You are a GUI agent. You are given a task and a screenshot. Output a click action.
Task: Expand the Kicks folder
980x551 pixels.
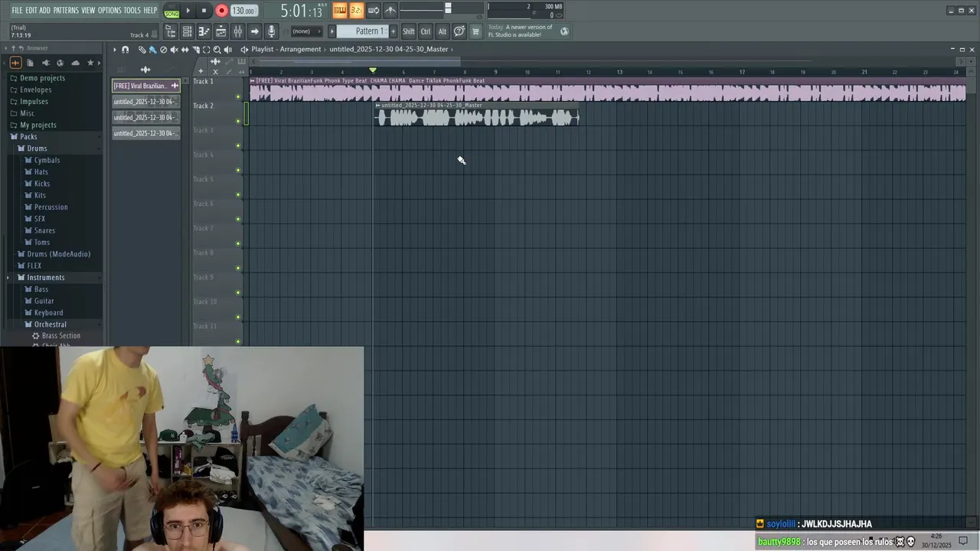[x=42, y=184]
